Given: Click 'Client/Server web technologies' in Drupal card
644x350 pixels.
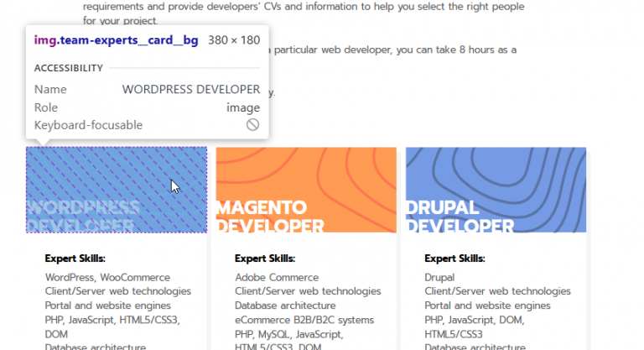Looking at the screenshot, I should pyautogui.click(x=498, y=291).
